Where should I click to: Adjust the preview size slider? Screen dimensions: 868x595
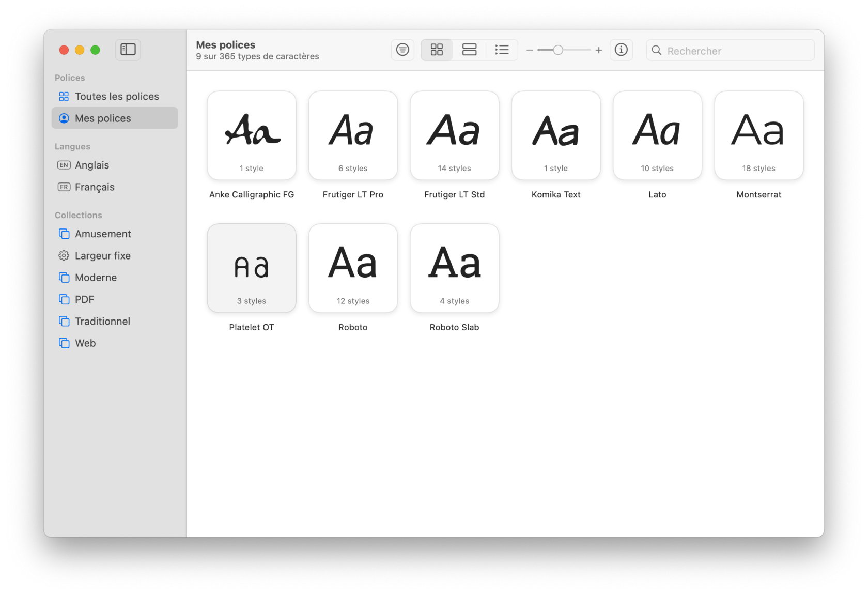coord(558,50)
